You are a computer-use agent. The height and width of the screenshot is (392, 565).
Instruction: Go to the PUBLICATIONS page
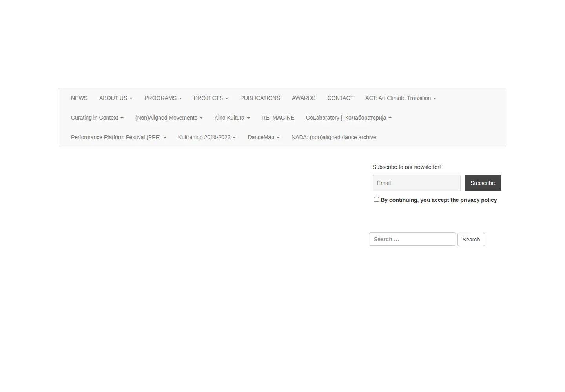[x=260, y=98]
